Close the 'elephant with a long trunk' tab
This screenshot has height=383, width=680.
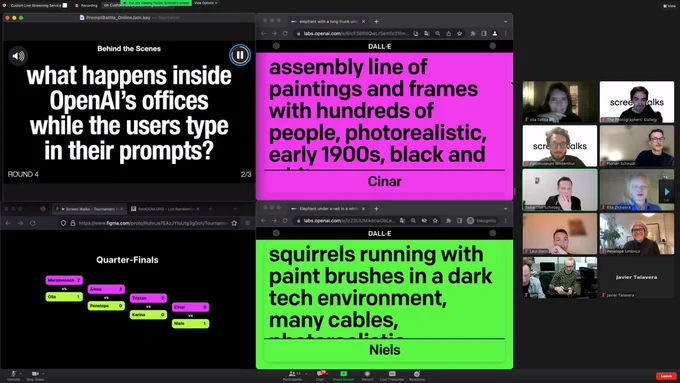pos(363,21)
